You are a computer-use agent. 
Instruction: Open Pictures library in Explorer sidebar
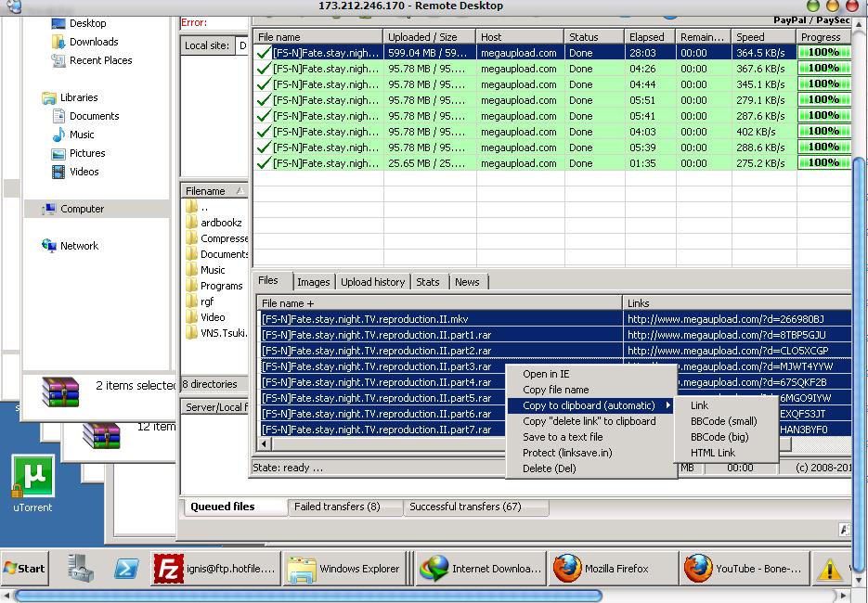coord(78,153)
